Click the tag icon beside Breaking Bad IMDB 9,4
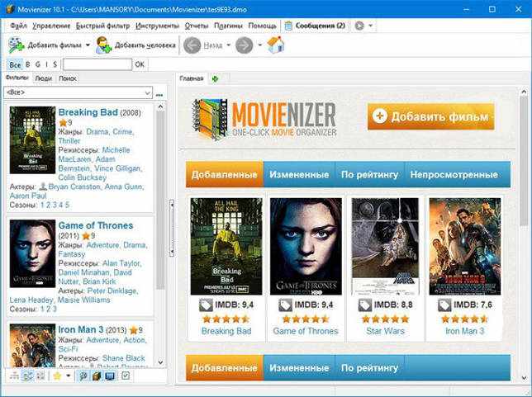The width and height of the screenshot is (532, 397). (206, 305)
